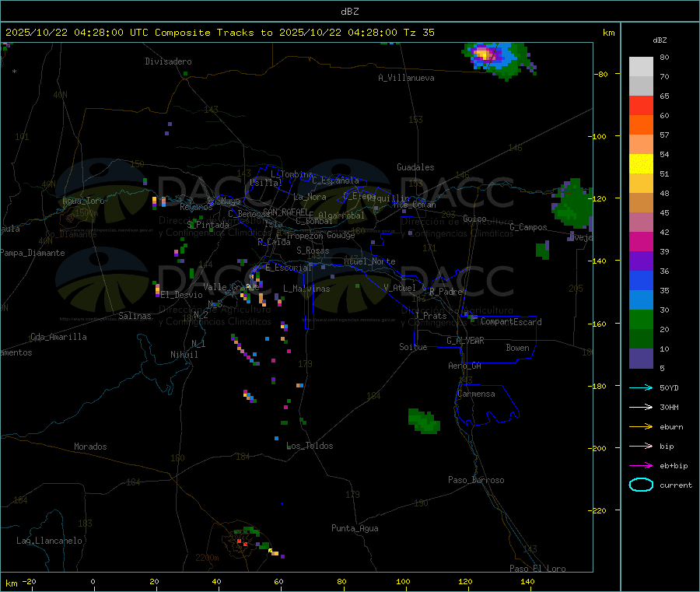Click the red echo near the 2200m volcano
This screenshot has height=592, width=700.
click(x=242, y=543)
